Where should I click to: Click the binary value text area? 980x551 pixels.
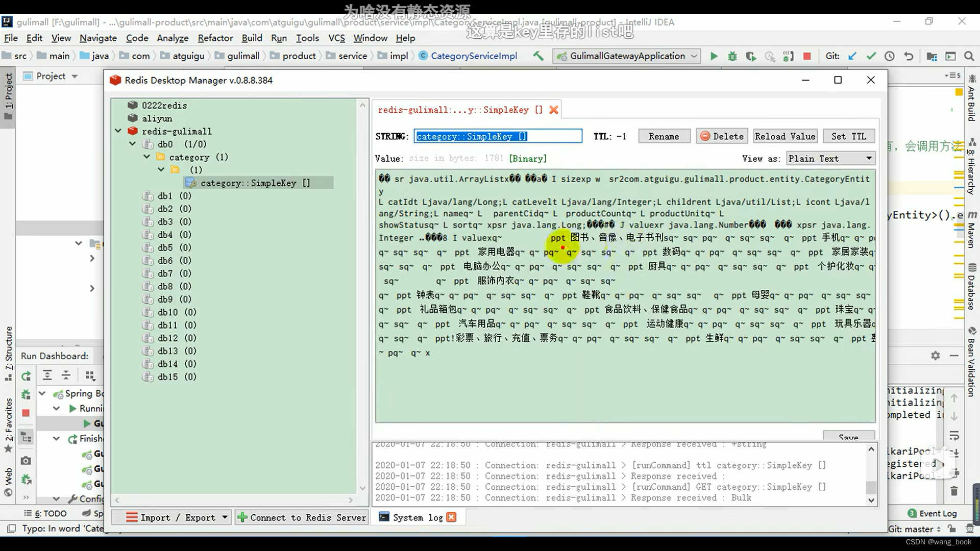click(625, 296)
